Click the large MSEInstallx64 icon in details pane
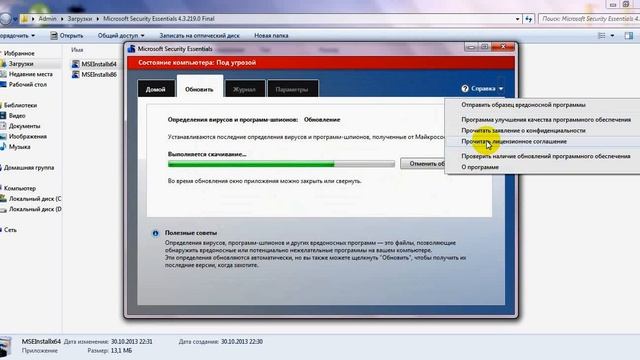 point(6,346)
